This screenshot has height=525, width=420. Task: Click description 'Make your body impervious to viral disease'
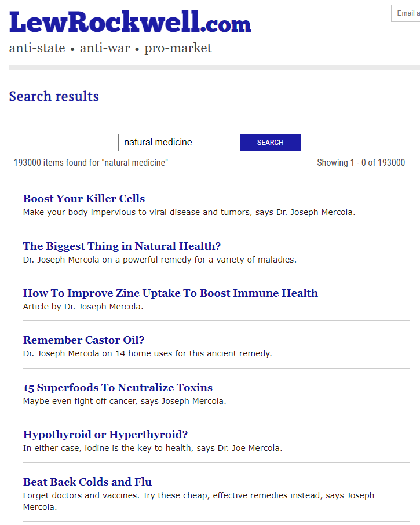coord(189,212)
